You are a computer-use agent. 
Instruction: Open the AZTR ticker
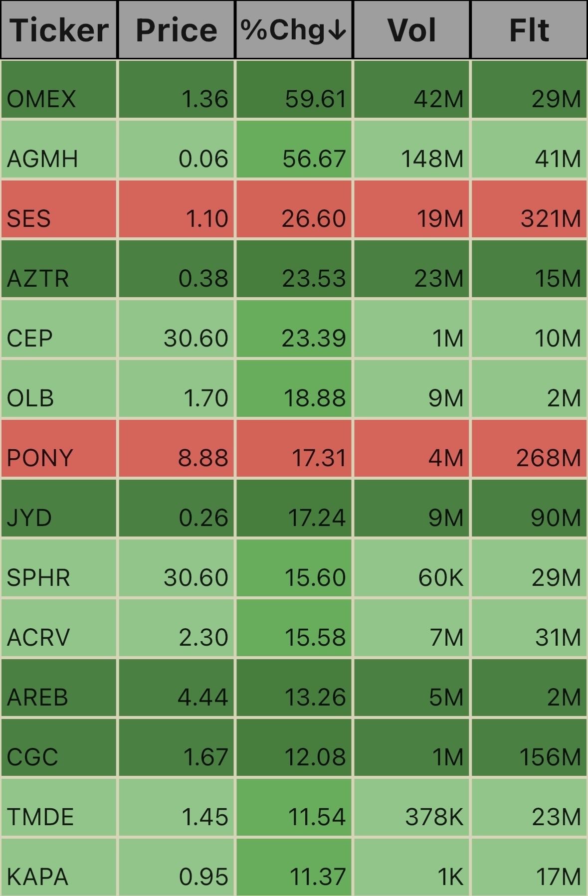coord(38,279)
